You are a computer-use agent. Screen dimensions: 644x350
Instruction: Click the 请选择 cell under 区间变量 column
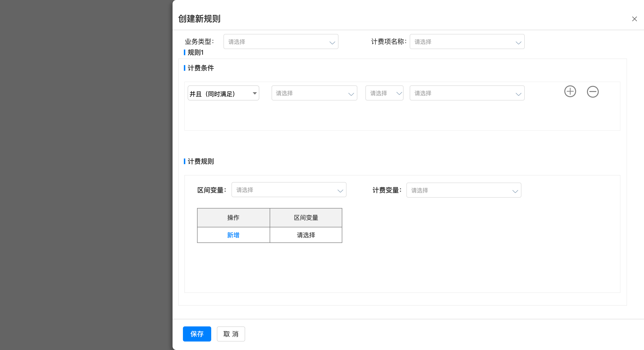306,235
